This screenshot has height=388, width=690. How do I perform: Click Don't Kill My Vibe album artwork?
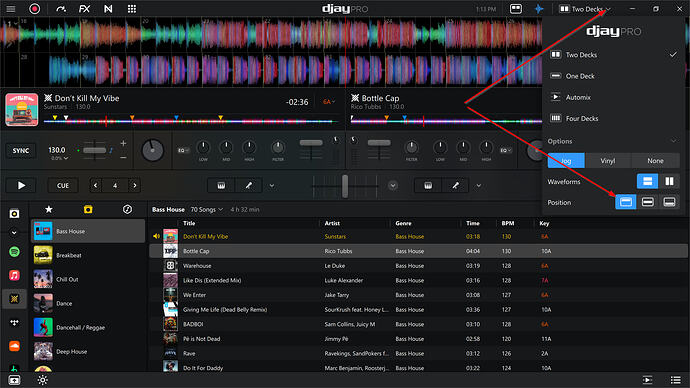[x=22, y=110]
